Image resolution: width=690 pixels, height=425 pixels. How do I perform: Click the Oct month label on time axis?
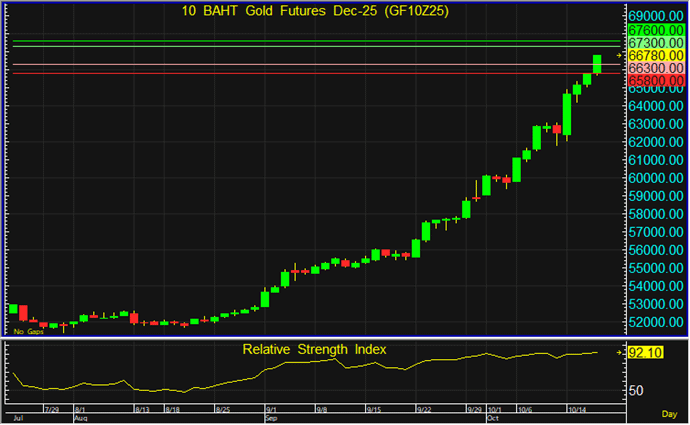492,418
